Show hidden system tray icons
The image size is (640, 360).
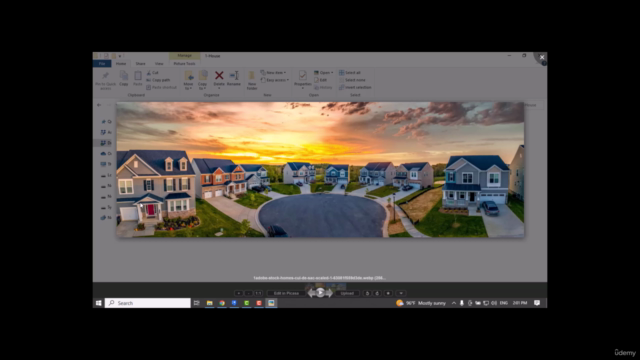[x=453, y=303]
